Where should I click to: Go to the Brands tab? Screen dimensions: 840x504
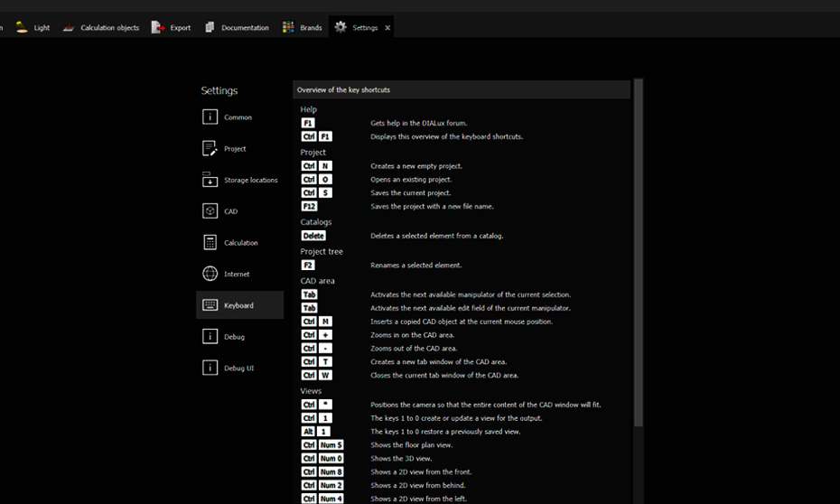(303, 28)
